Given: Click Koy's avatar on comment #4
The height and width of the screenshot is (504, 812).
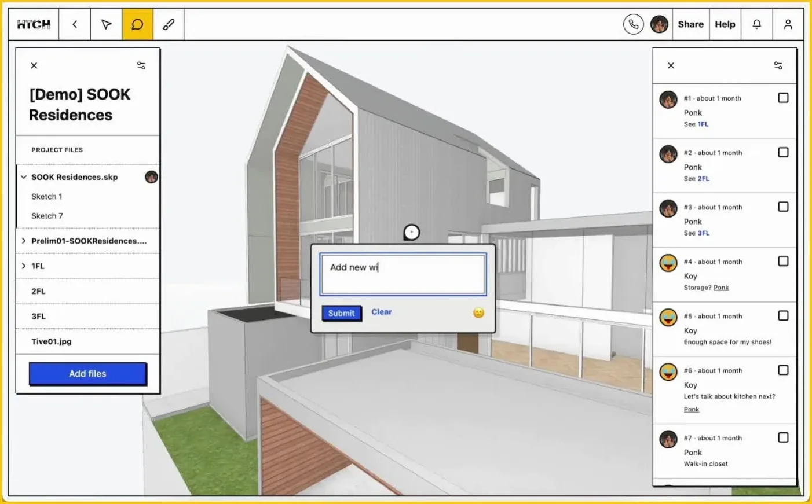Looking at the screenshot, I should pos(668,263).
